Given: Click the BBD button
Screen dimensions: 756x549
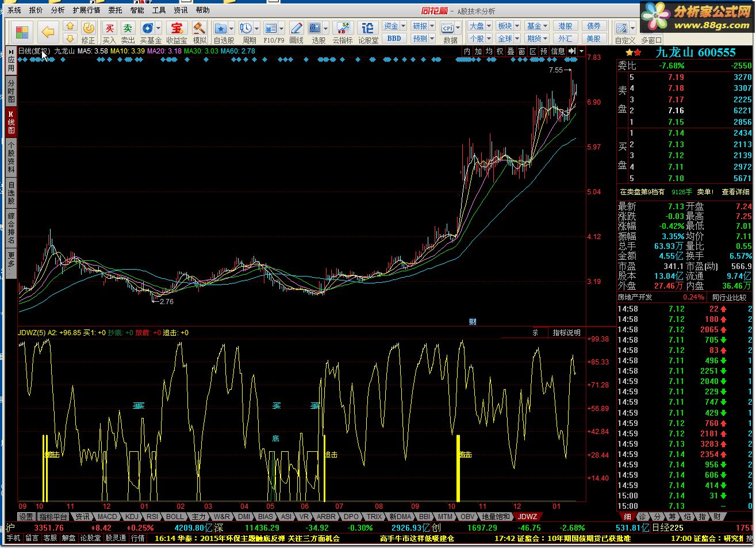Looking at the screenshot, I should click(x=394, y=39).
